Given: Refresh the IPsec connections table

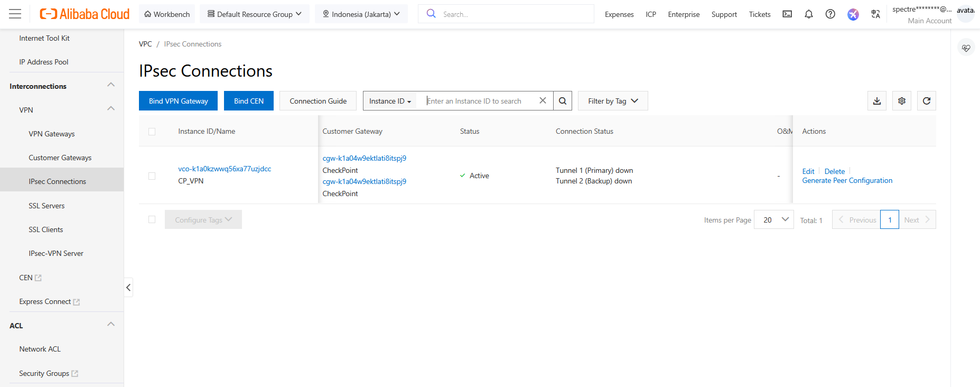Looking at the screenshot, I should coord(926,101).
